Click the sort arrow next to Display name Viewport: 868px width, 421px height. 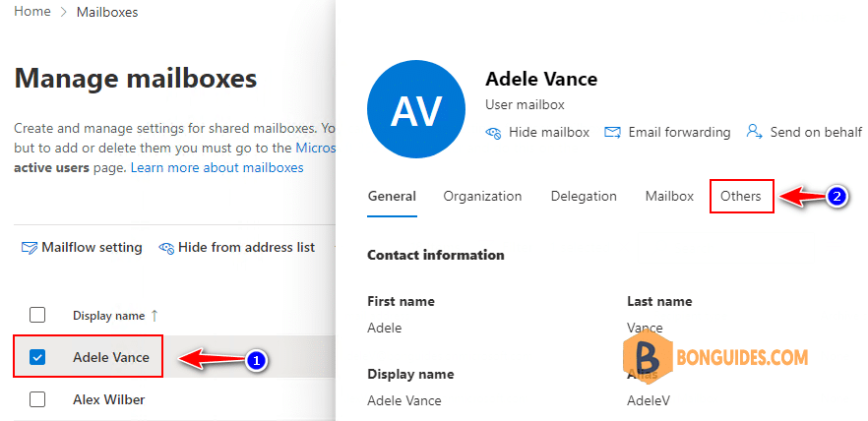point(155,316)
